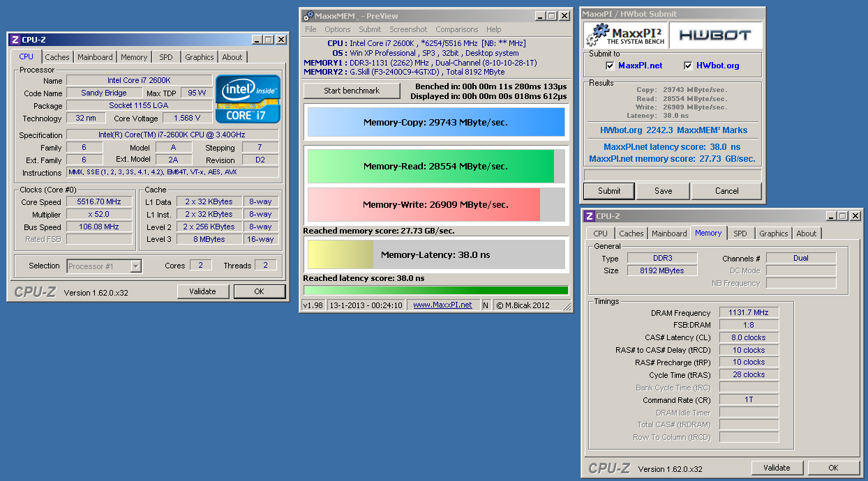
Task: Click the Start benchmark button
Action: pyautogui.click(x=352, y=91)
